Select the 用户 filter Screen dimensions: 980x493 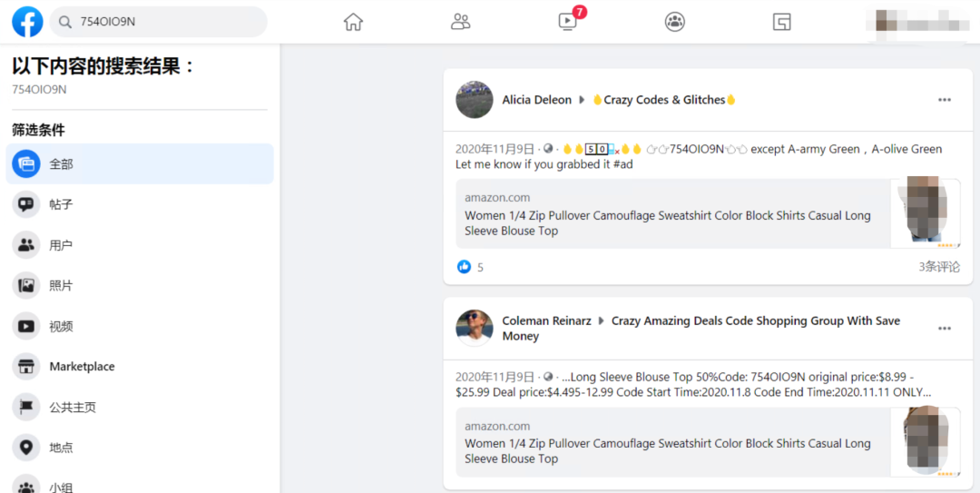click(x=140, y=245)
